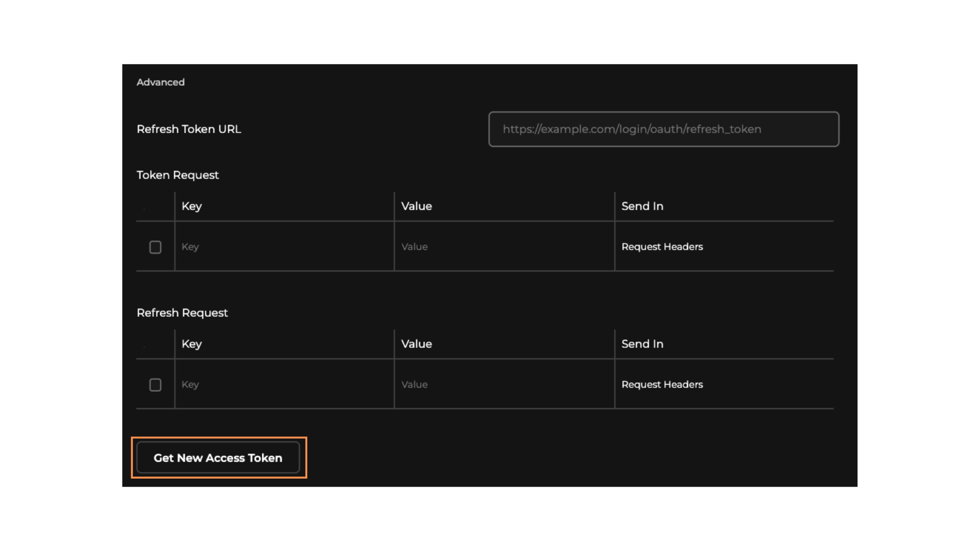Click Token Request table's Key column header
Screen dimensions: 980x551
(192, 206)
